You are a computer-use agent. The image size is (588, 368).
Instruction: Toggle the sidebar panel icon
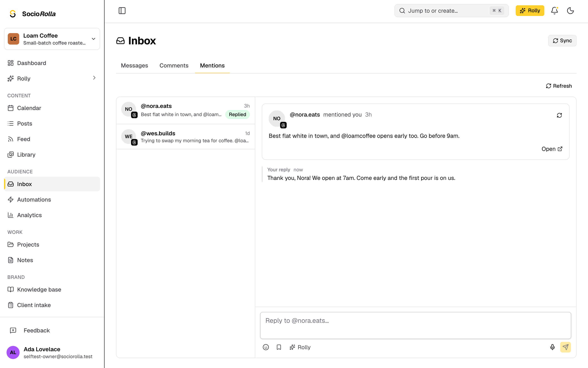click(122, 11)
